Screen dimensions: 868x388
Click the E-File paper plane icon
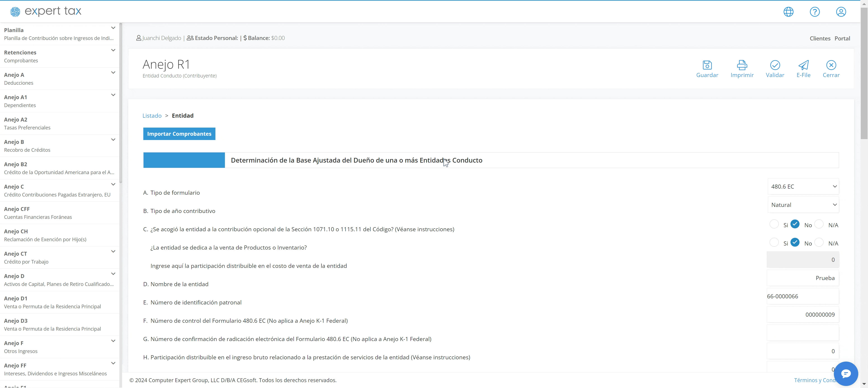[x=803, y=65]
